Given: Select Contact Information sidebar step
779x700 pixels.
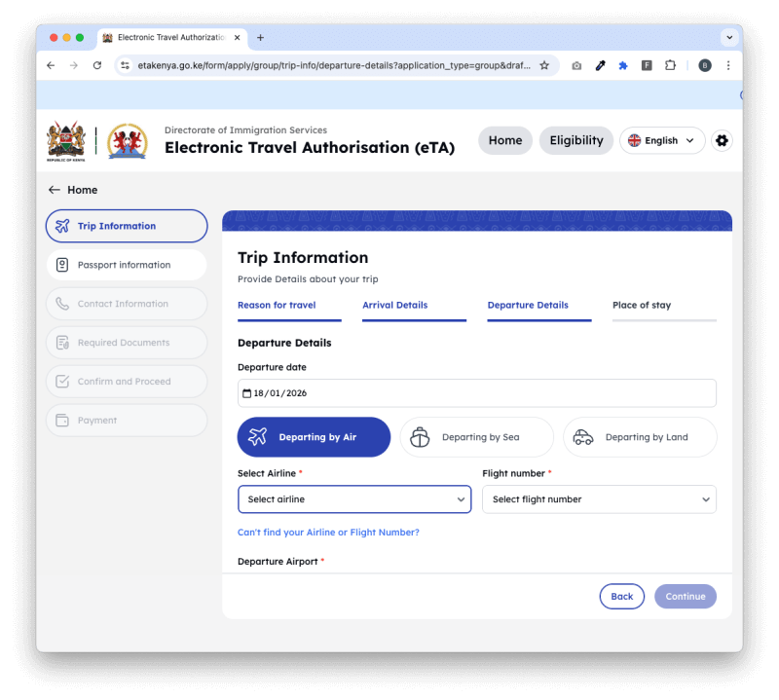Looking at the screenshot, I should pyautogui.click(x=127, y=304).
